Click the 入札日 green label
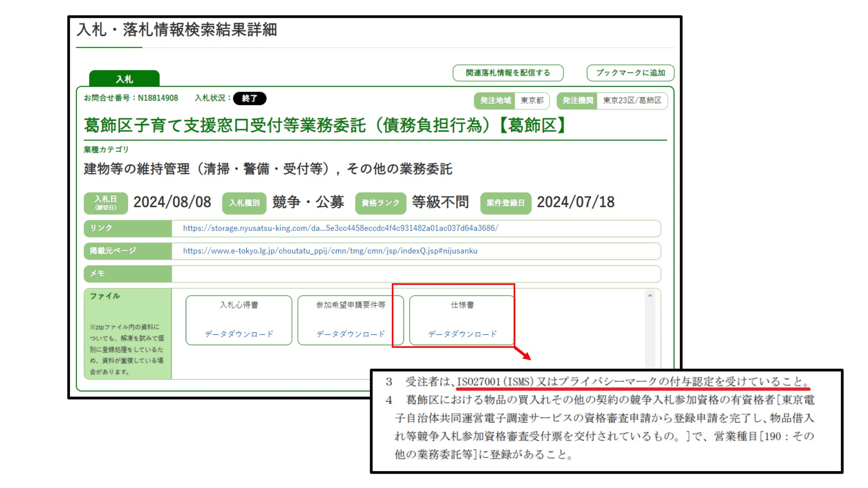 pyautogui.click(x=105, y=203)
